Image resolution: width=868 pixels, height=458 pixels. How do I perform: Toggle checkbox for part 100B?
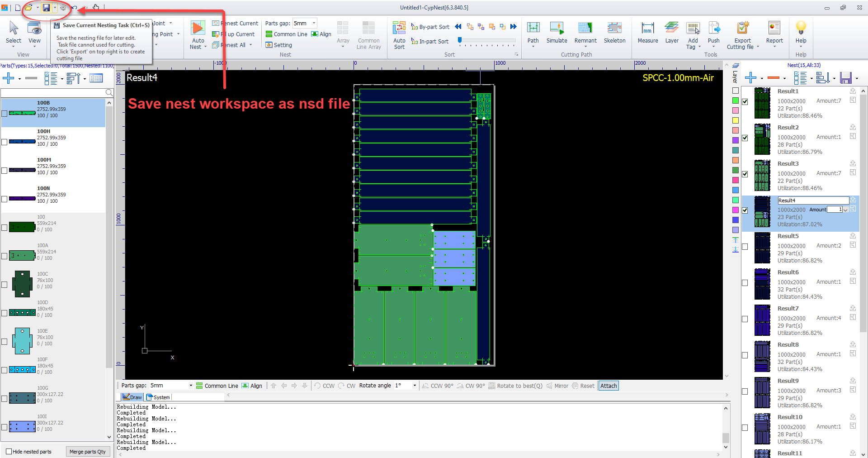(5, 114)
